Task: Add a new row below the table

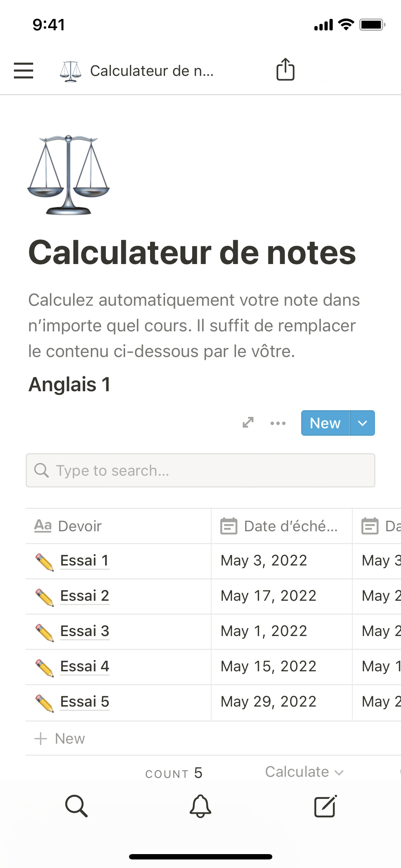Action: point(60,739)
